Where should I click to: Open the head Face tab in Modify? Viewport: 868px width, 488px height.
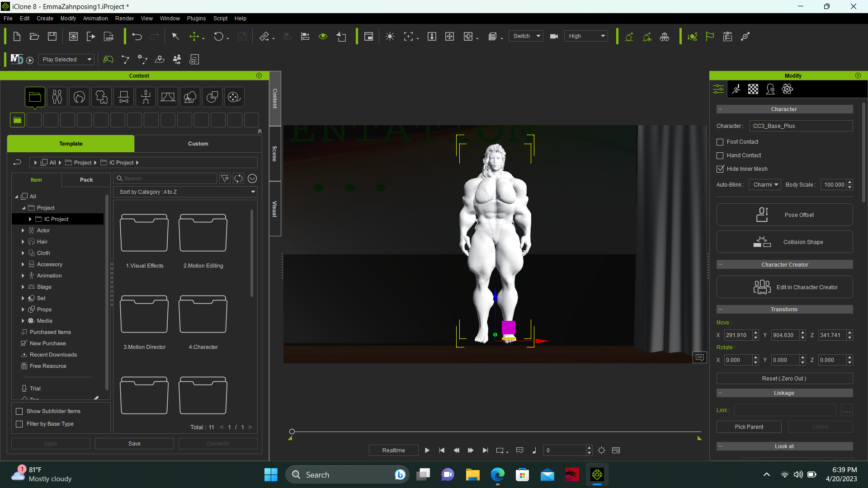[770, 89]
